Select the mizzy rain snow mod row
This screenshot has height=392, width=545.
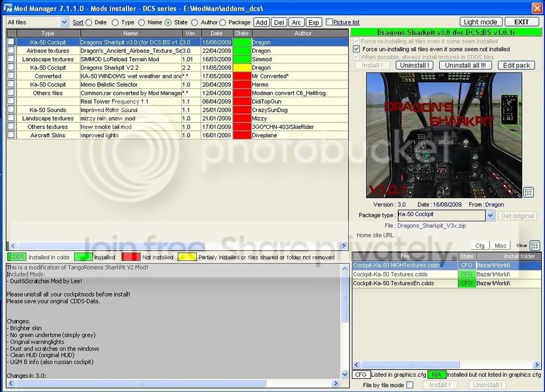[x=178, y=118]
